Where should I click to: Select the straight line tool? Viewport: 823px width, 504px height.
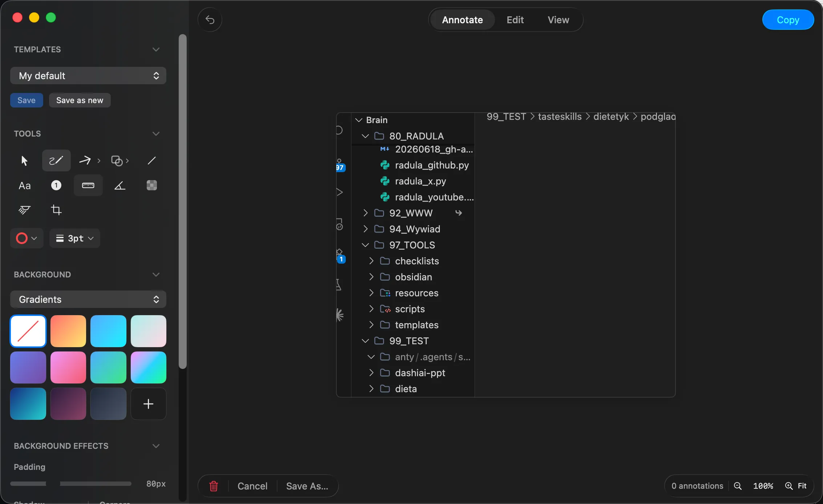click(152, 160)
